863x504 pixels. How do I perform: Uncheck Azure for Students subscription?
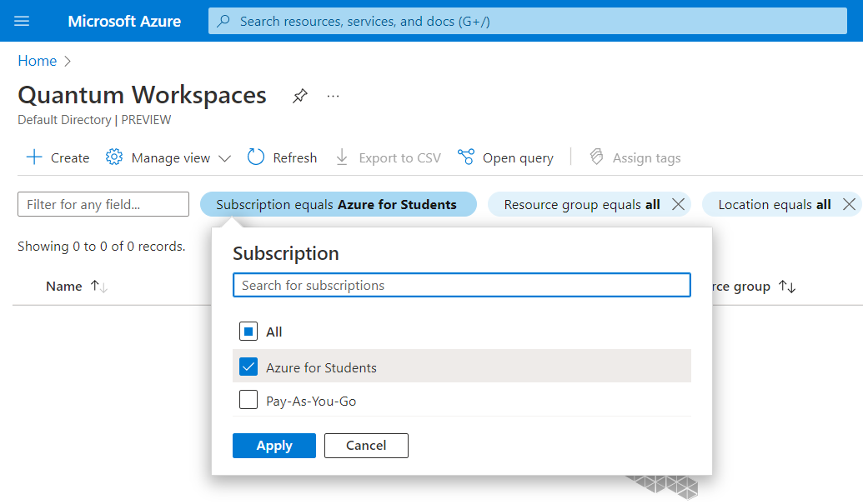pos(248,367)
